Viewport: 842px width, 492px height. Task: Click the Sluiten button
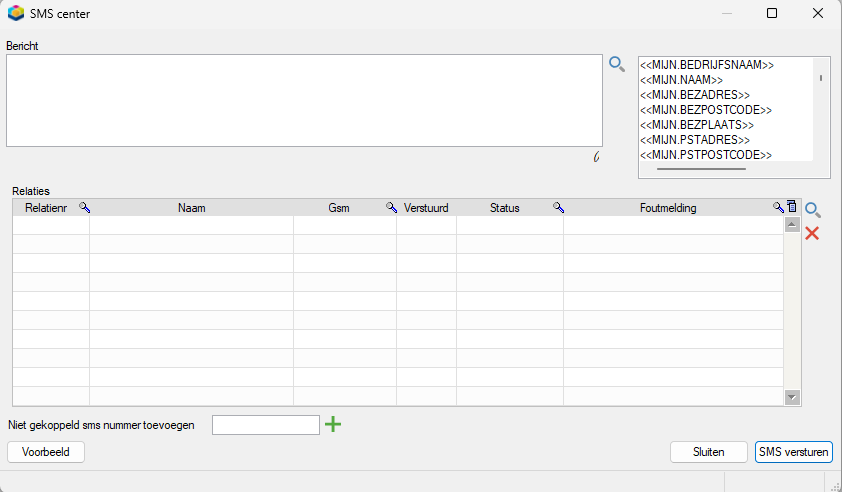(x=709, y=452)
